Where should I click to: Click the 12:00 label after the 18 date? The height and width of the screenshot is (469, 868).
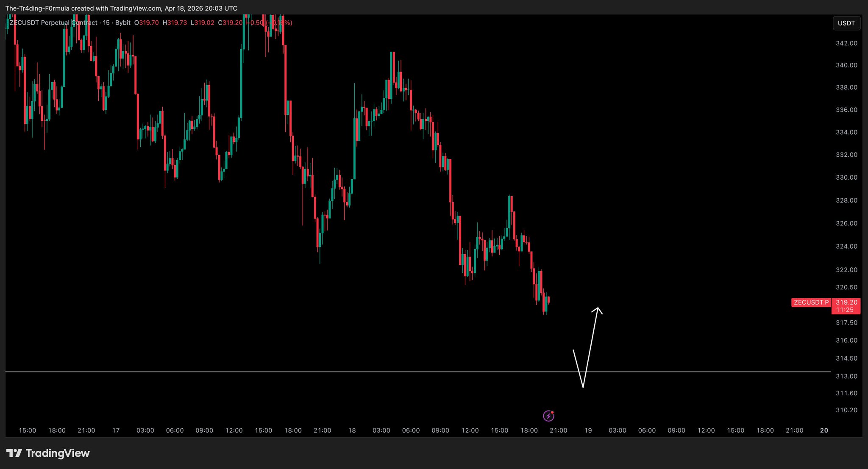[x=470, y=430]
